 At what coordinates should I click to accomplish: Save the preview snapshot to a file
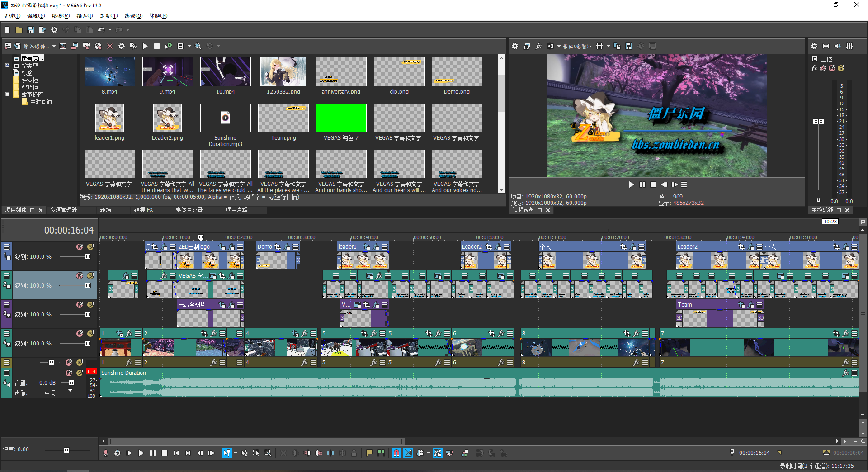coord(629,46)
